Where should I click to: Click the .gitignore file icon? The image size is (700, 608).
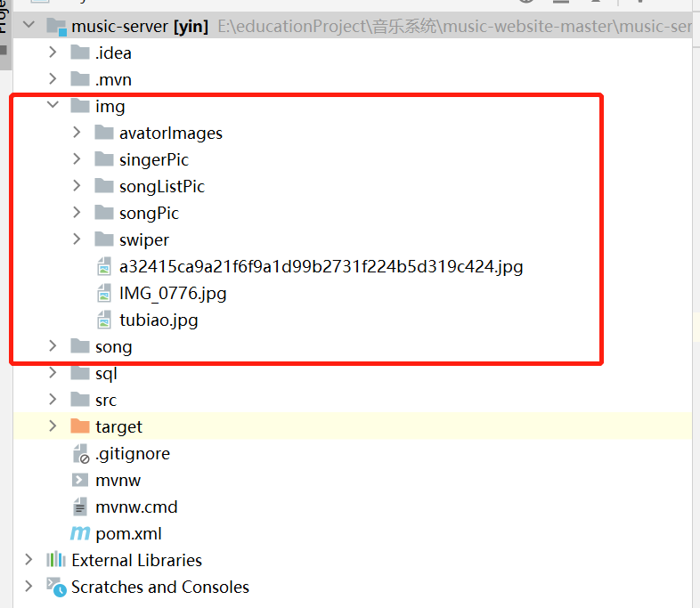click(81, 454)
